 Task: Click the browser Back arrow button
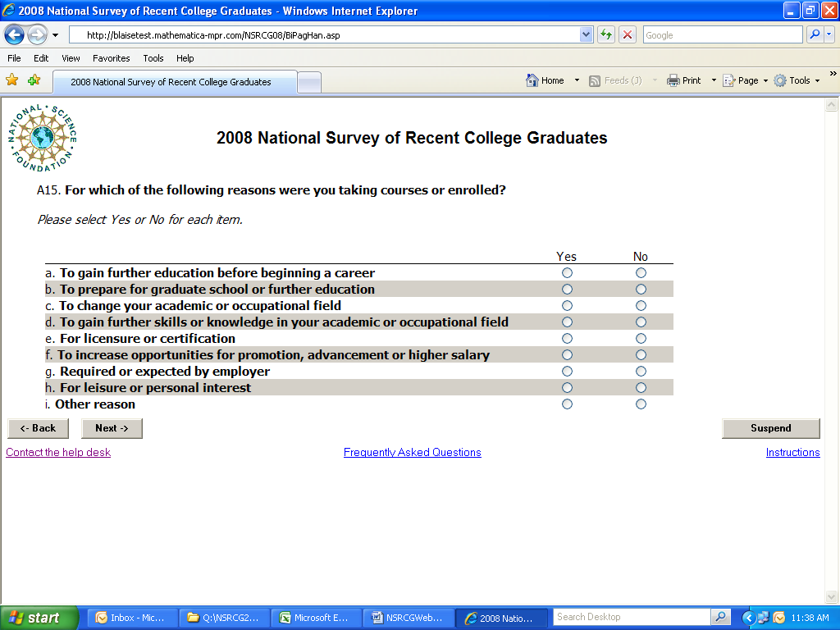point(15,34)
